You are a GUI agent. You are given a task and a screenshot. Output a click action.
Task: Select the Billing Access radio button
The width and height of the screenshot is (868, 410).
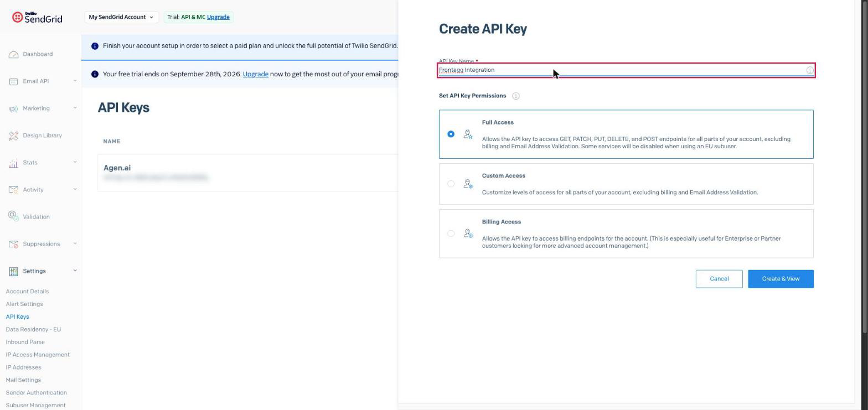(x=451, y=233)
